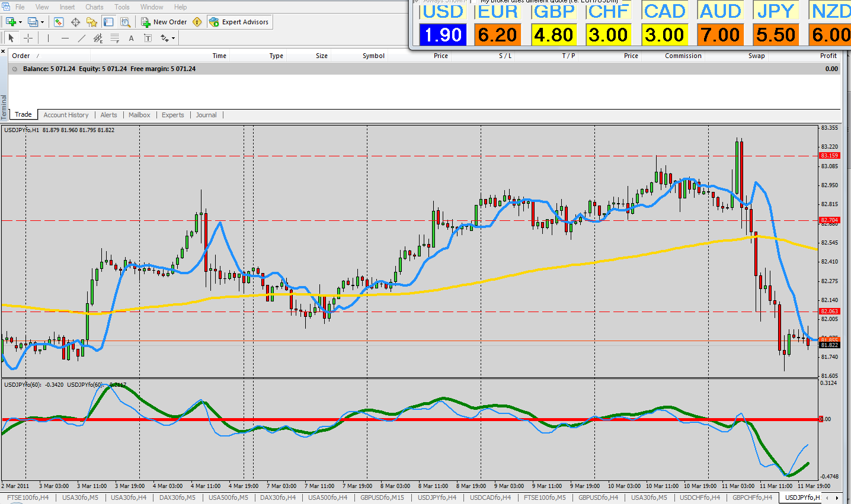Open the View menu
Viewport: 851px width, 504px height.
(x=42, y=7)
